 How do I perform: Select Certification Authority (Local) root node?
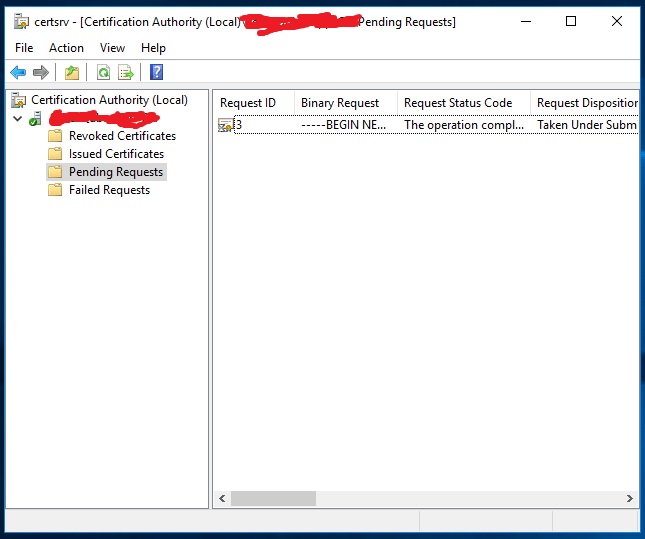(x=108, y=100)
